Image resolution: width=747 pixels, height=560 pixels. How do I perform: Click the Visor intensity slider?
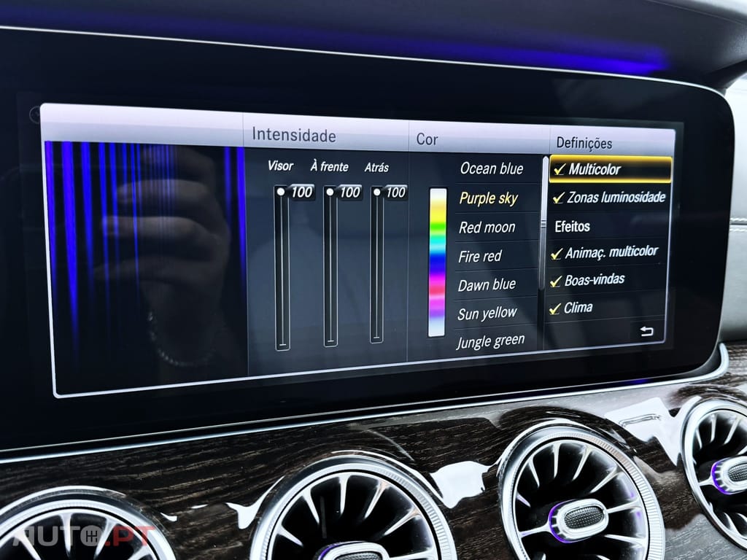[282, 270]
